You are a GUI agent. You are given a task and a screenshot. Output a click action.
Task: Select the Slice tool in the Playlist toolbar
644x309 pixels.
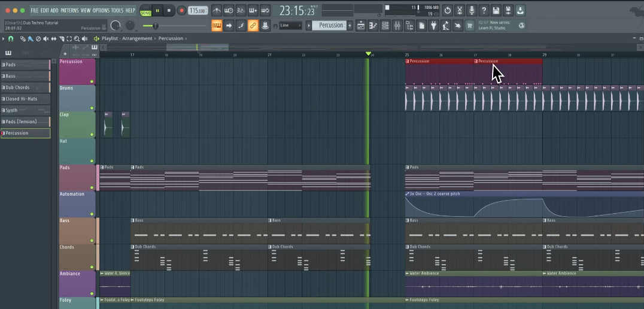pyautogui.click(x=62, y=38)
